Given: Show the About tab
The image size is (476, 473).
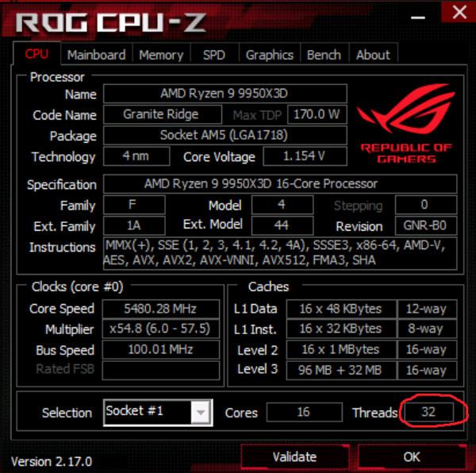Looking at the screenshot, I should [x=373, y=55].
